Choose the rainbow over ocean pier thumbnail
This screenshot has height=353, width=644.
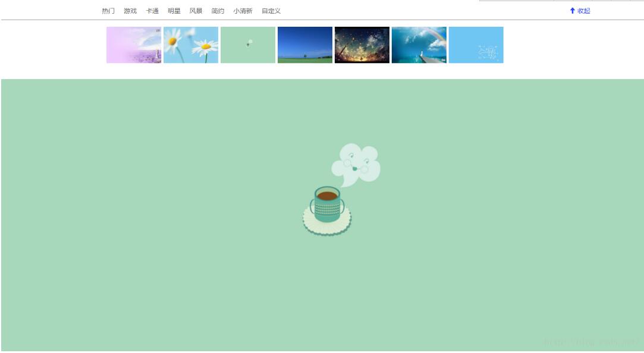click(419, 45)
